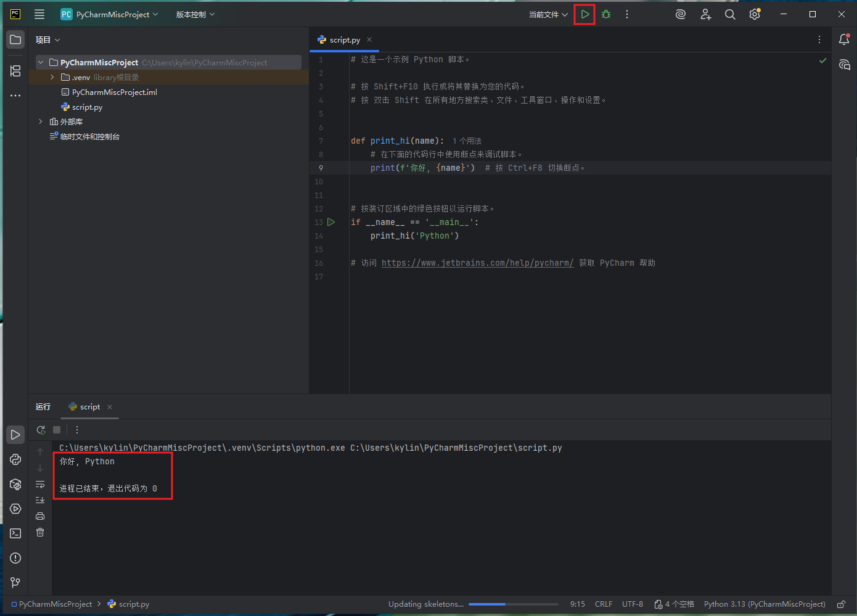Toggle the read-only lock in status bar
Viewport: 857px width, 616px height.
(841, 604)
